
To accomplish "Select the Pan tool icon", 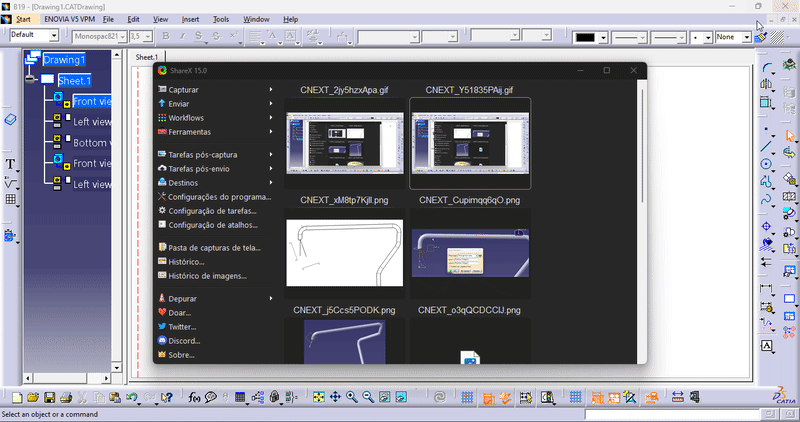I will point(335,397).
